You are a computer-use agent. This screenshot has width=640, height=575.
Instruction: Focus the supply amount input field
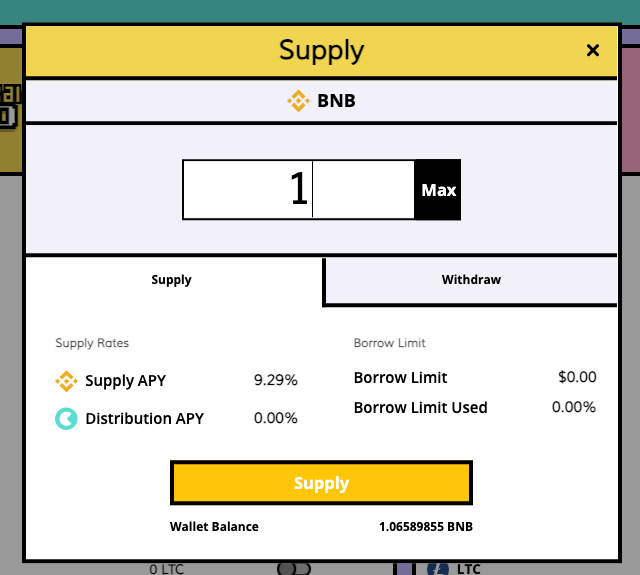(299, 190)
